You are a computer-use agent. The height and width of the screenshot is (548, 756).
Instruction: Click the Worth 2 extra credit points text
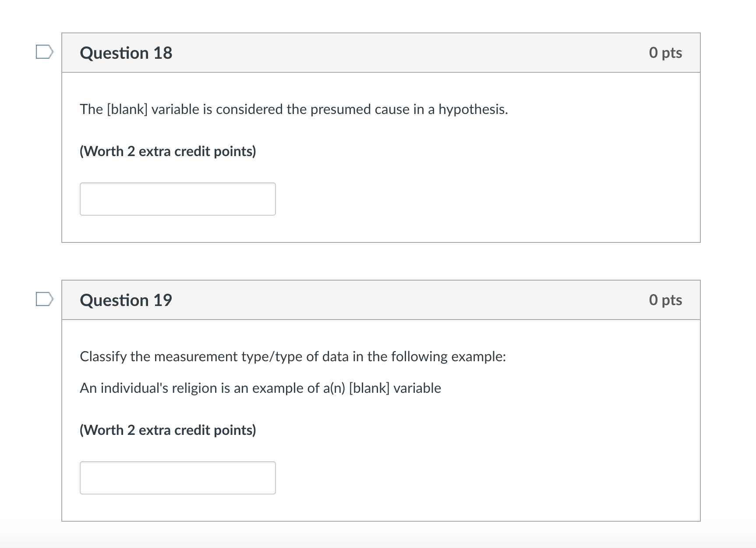[x=168, y=151]
